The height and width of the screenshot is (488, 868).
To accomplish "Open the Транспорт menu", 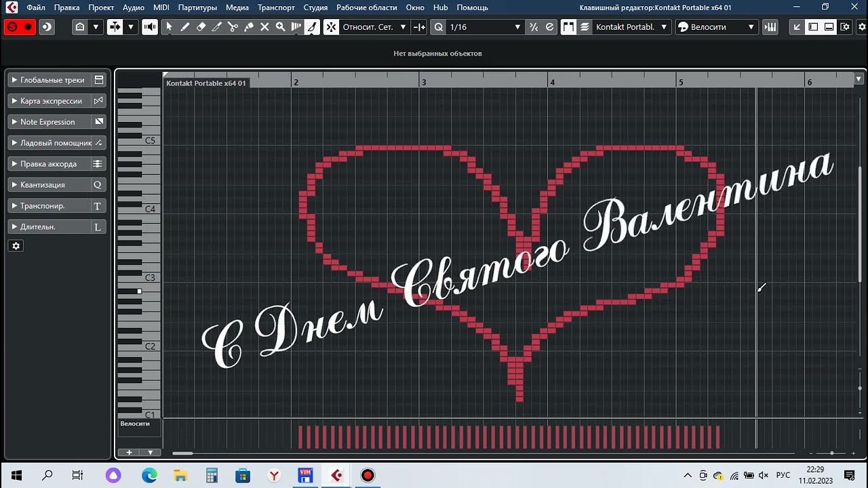I will point(276,7).
